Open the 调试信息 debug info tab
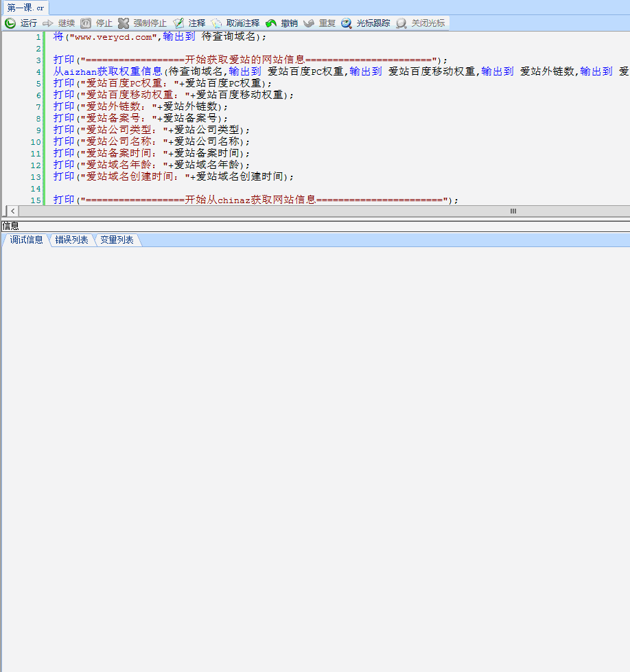 click(26, 240)
